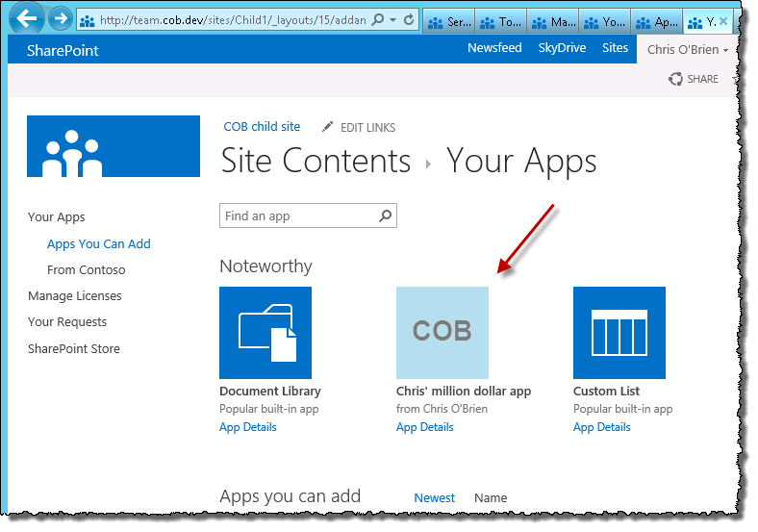Open SkyDrive in the top bar
Image resolution: width=758 pixels, height=532 pixels.
click(x=562, y=48)
